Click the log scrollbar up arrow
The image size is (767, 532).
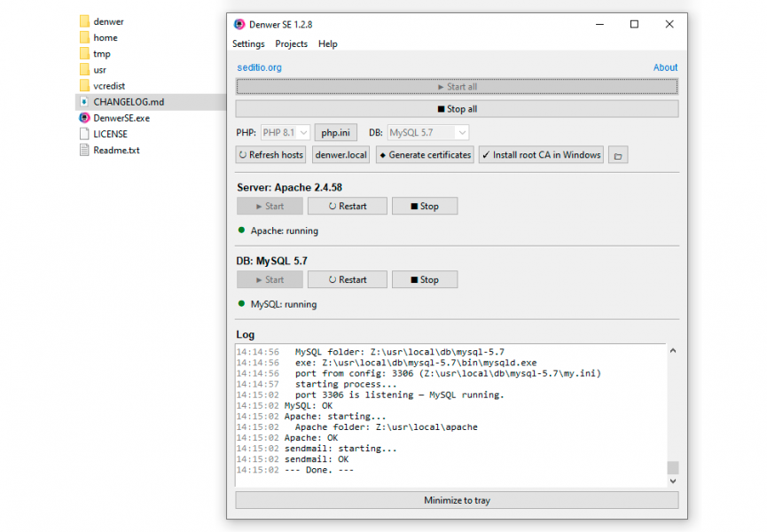[x=673, y=350]
